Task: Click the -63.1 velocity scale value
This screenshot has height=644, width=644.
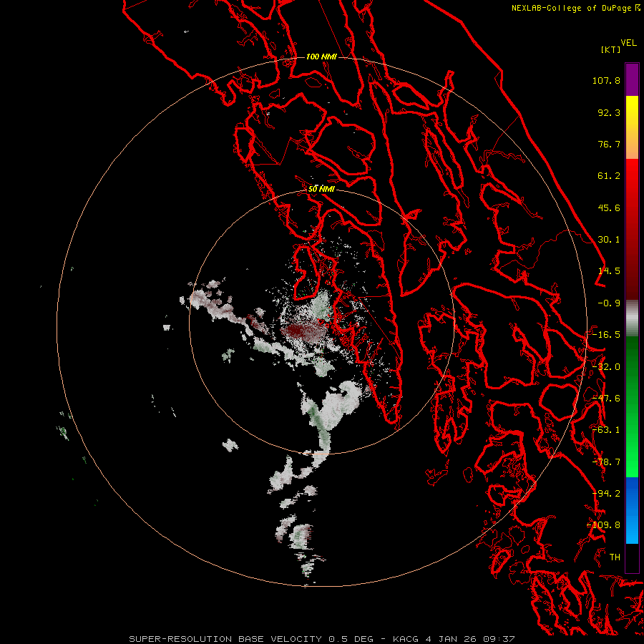Action: [x=606, y=430]
